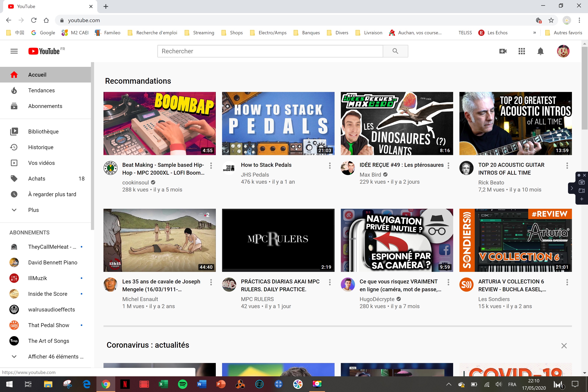Open options menu for How to Stack Pedals
The image size is (588, 392).
coord(330,165)
